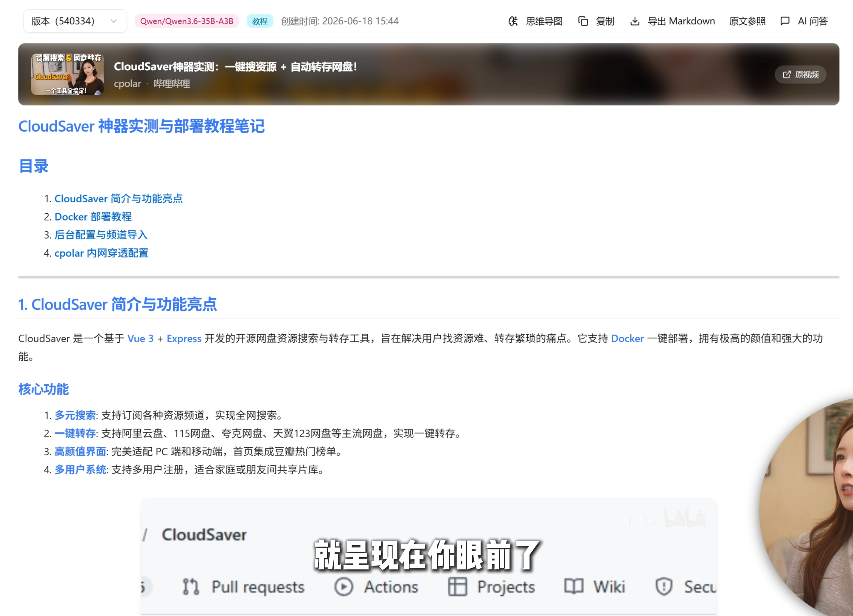Screen dimensions: 853x616
Task: Click the 高颜值界面 feature term
Action: point(80,451)
